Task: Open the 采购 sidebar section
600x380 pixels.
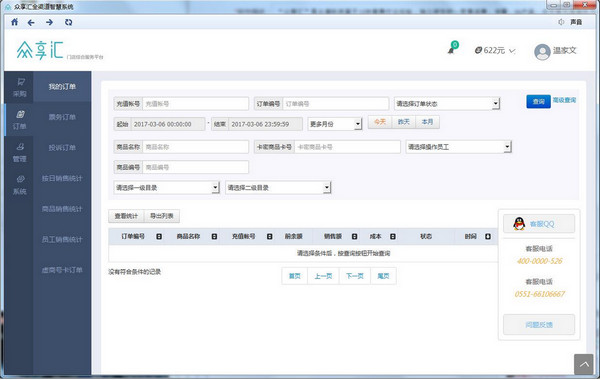Action: pos(20,87)
